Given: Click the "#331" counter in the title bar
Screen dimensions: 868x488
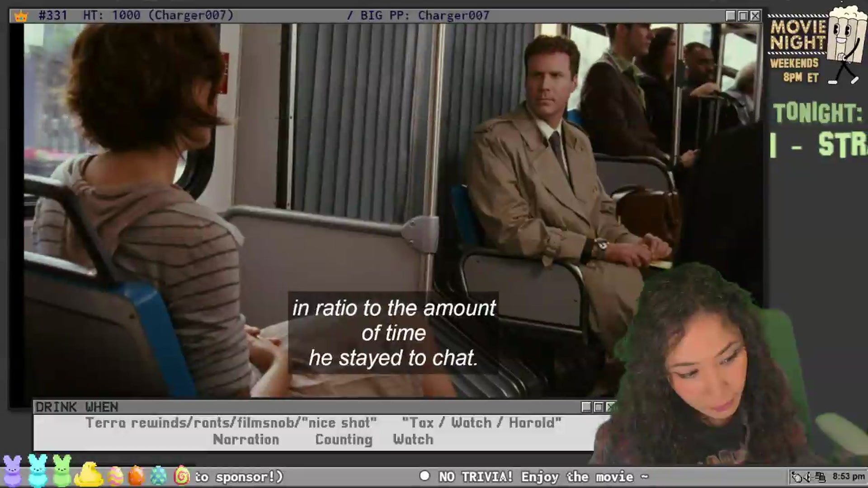Looking at the screenshot, I should click(53, 15).
